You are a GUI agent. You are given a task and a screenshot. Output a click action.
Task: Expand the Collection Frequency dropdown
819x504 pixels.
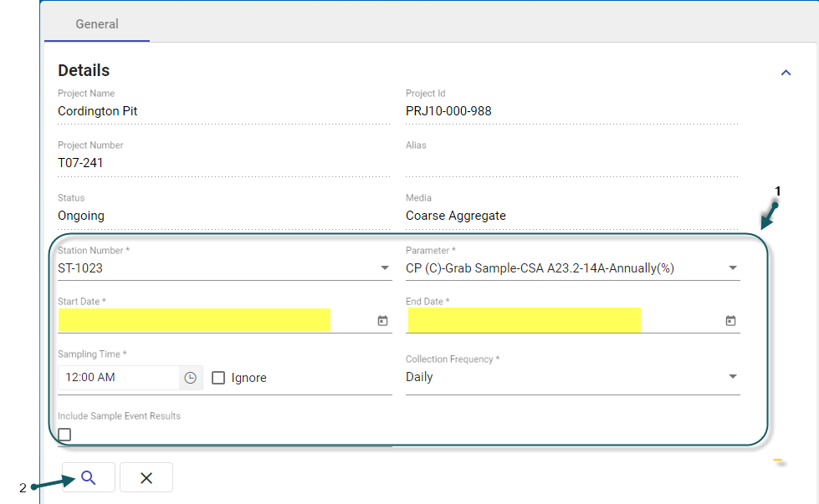(x=733, y=377)
